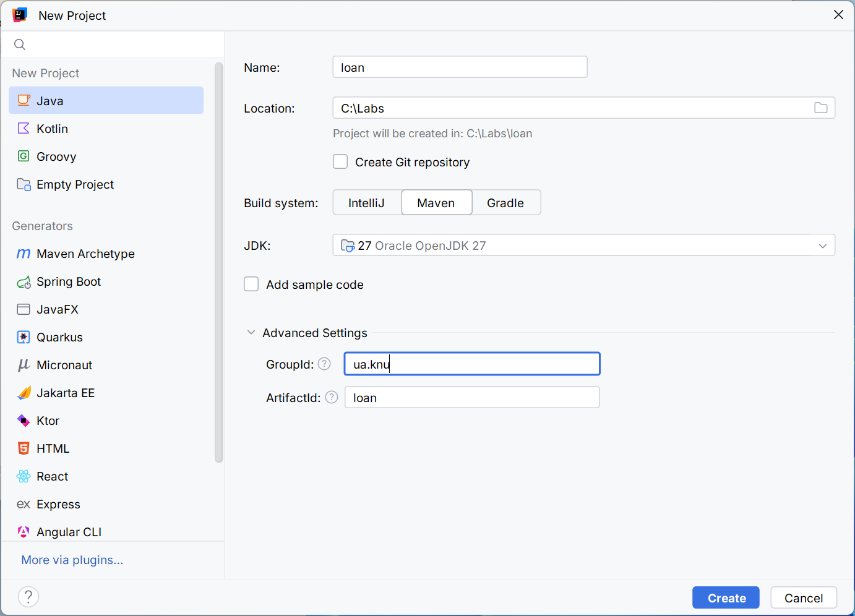Choose the Kotlin project type

[x=106, y=128]
